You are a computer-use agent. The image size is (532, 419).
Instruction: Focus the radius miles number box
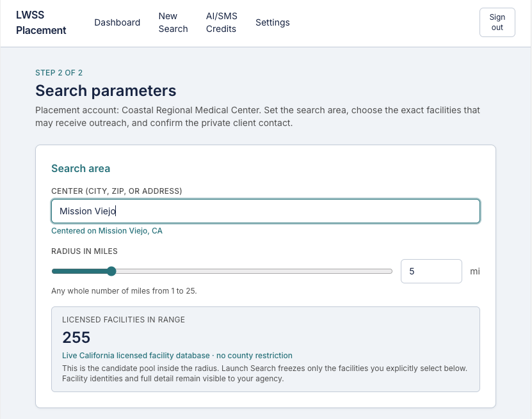(x=431, y=271)
